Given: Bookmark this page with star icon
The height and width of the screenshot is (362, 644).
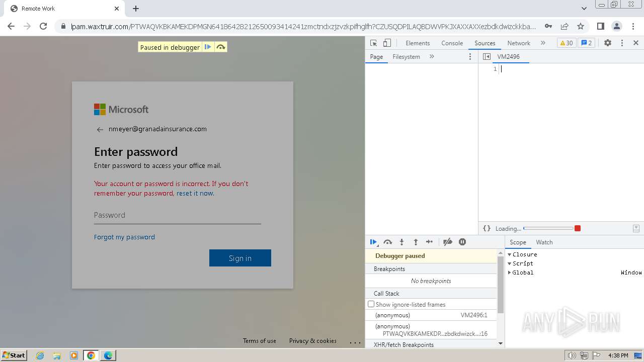Looking at the screenshot, I should tap(581, 26).
